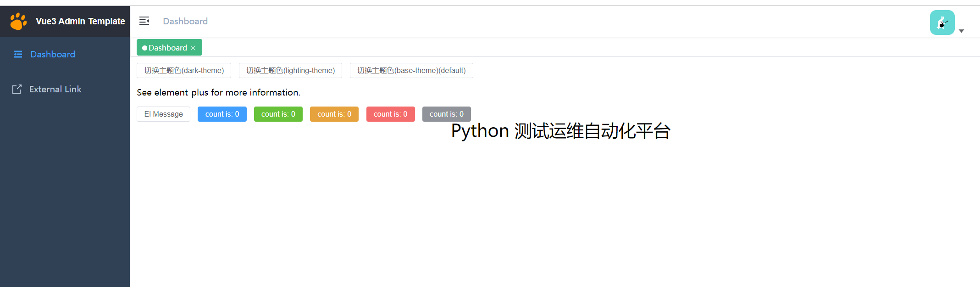Expand the avatar dropdown caret
The height and width of the screenshot is (287, 980).
(962, 31)
